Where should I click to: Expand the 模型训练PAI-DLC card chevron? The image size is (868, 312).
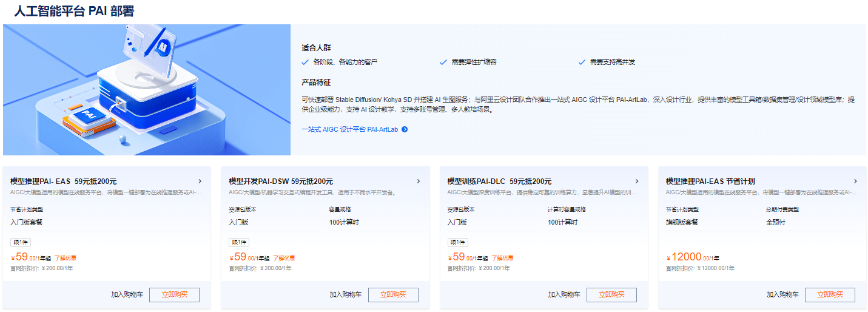pyautogui.click(x=637, y=181)
